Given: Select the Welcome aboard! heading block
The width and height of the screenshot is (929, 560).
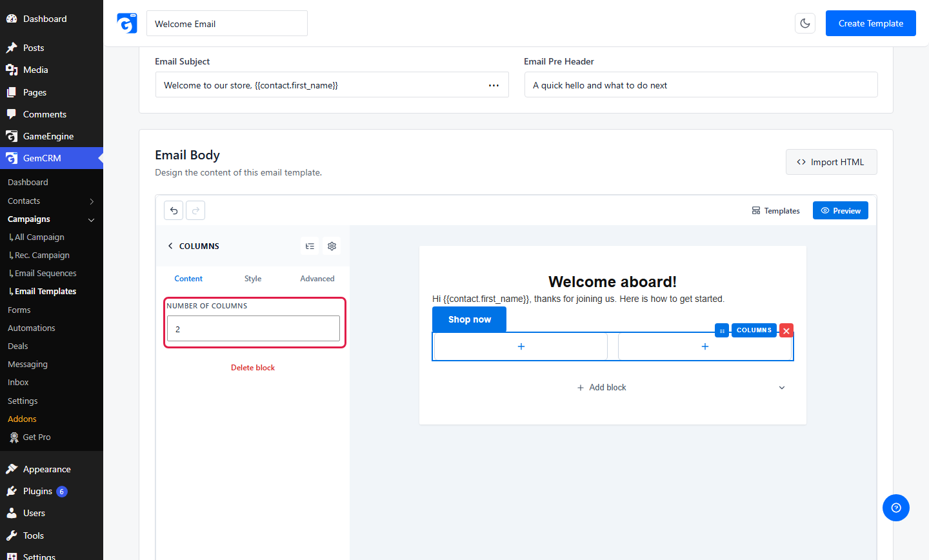Looking at the screenshot, I should point(613,282).
